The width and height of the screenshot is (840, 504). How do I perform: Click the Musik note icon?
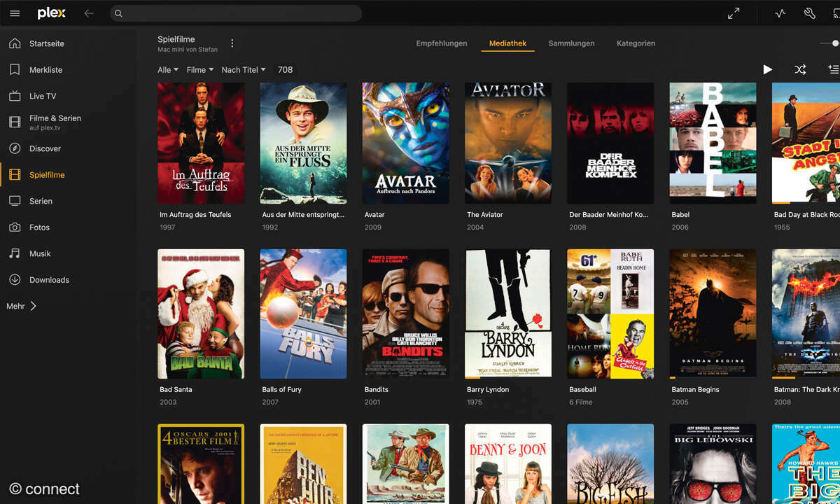pos(15,253)
